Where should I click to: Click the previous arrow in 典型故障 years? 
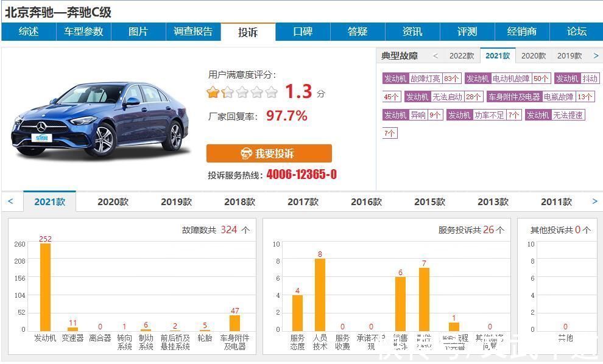click(x=435, y=56)
